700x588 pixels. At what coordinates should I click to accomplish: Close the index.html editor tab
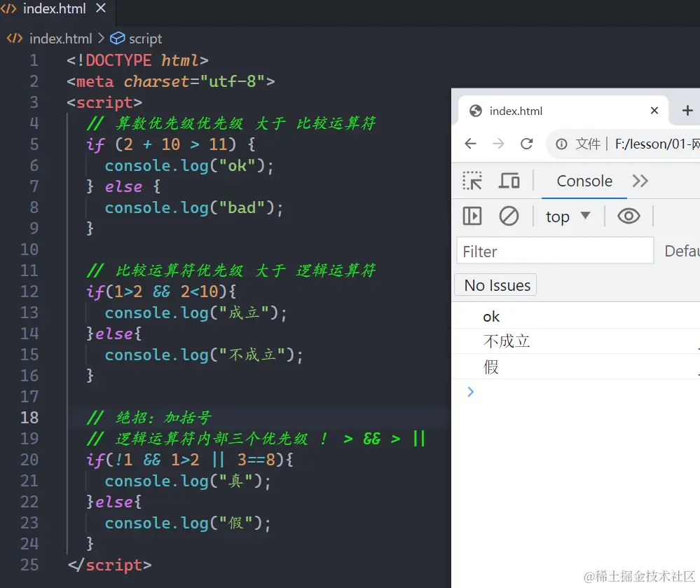[x=101, y=8]
